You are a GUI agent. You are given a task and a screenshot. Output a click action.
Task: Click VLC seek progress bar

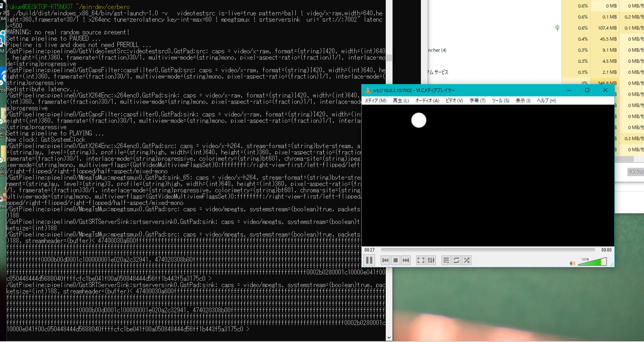pos(488,250)
